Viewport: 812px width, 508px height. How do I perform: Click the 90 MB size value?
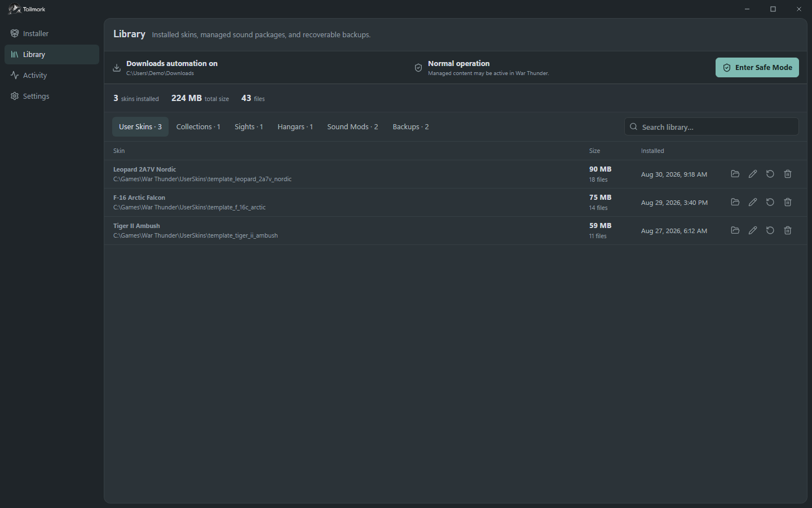click(601, 169)
